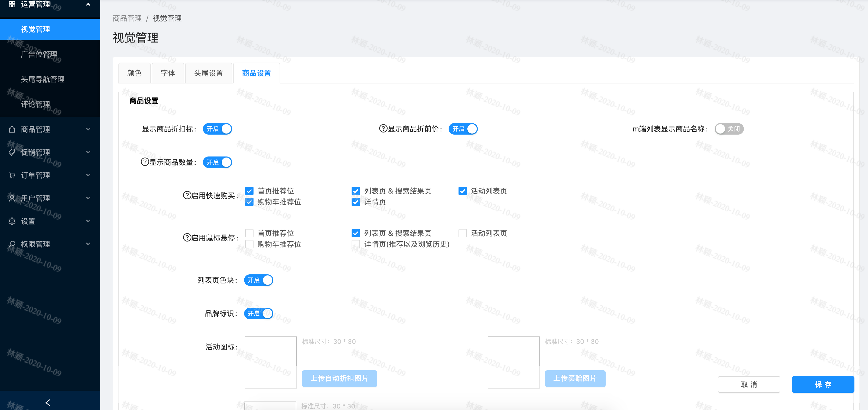
Task: Click the 视觉管理 breadcrumb
Action: click(167, 18)
